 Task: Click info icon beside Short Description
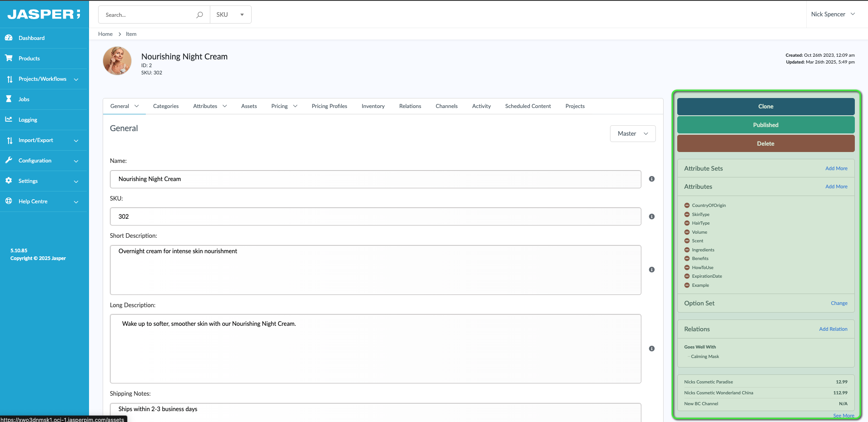point(652,270)
